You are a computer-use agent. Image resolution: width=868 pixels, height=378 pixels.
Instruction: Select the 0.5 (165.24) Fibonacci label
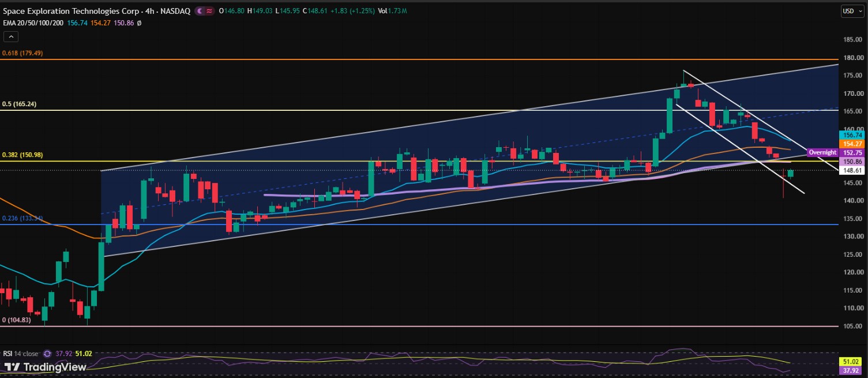[21, 104]
